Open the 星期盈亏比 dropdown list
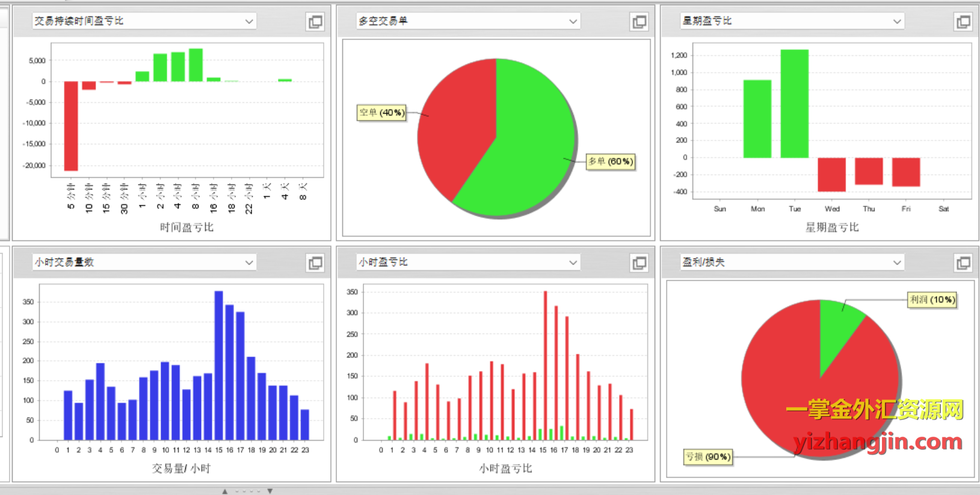The height and width of the screenshot is (495, 980). pyautogui.click(x=896, y=21)
